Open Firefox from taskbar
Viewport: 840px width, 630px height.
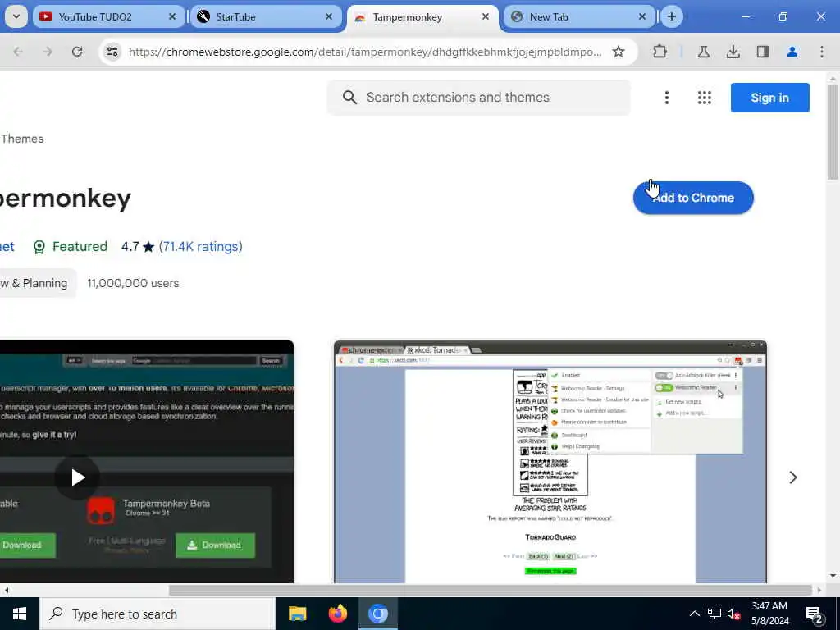pos(337,614)
